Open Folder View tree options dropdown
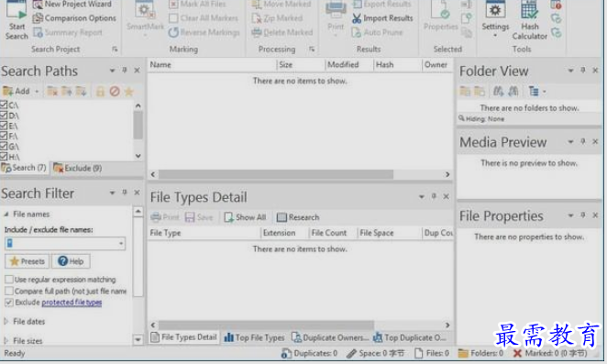This screenshot has height=364, width=607. 545,92
